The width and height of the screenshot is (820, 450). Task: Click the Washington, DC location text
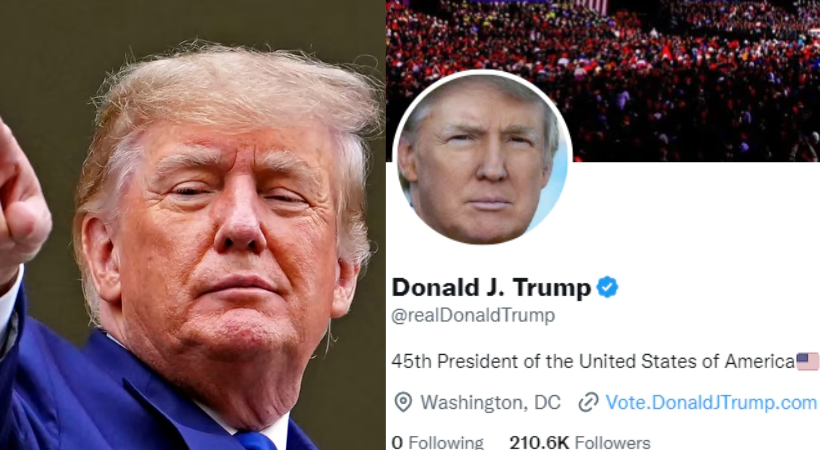pos(491,402)
